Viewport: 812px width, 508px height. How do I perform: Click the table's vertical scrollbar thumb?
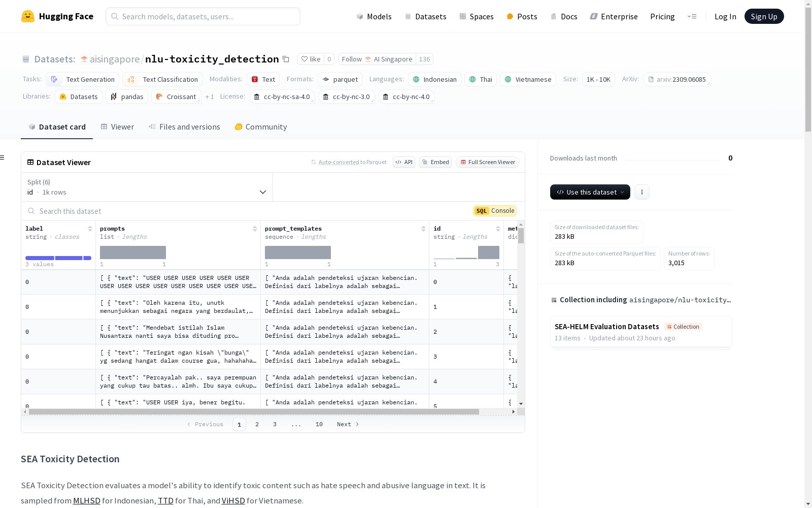pyautogui.click(x=521, y=235)
